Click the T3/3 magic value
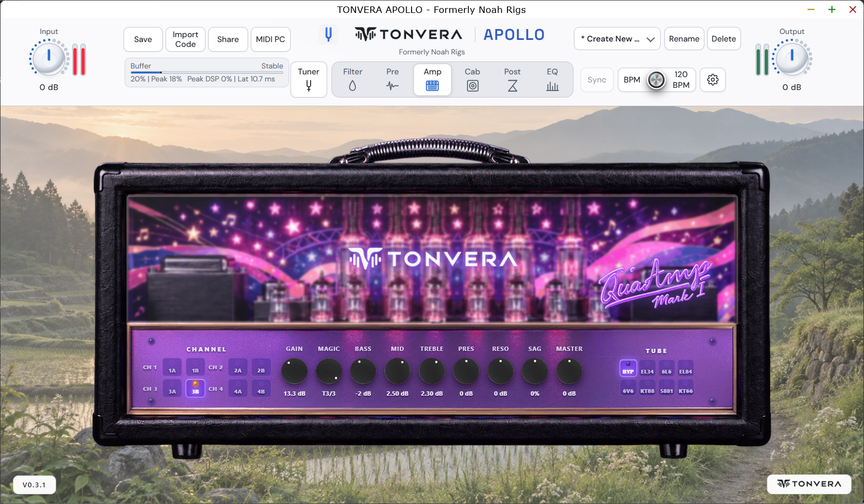The image size is (864, 504). tap(329, 393)
